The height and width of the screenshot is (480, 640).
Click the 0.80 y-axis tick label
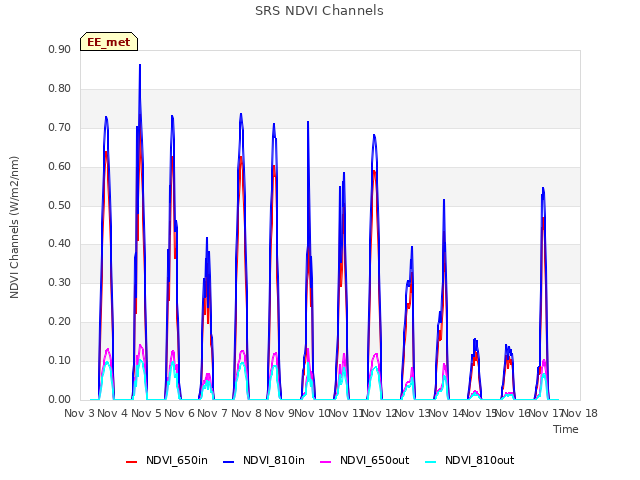(60, 89)
